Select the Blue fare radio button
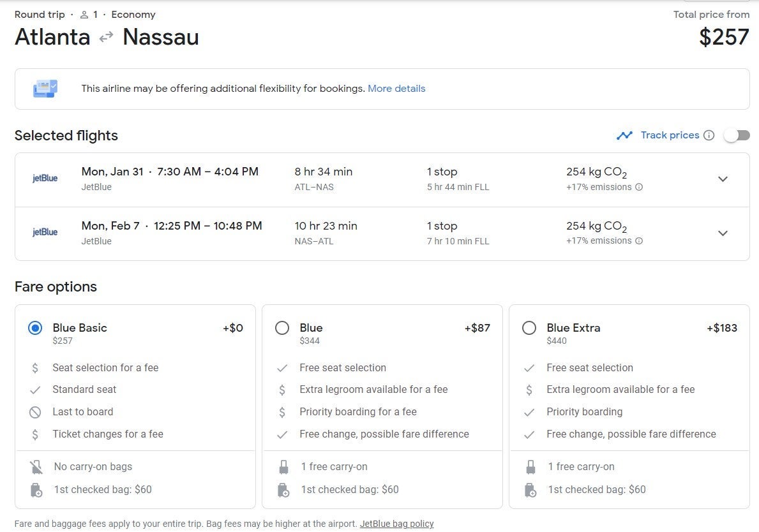 (282, 328)
